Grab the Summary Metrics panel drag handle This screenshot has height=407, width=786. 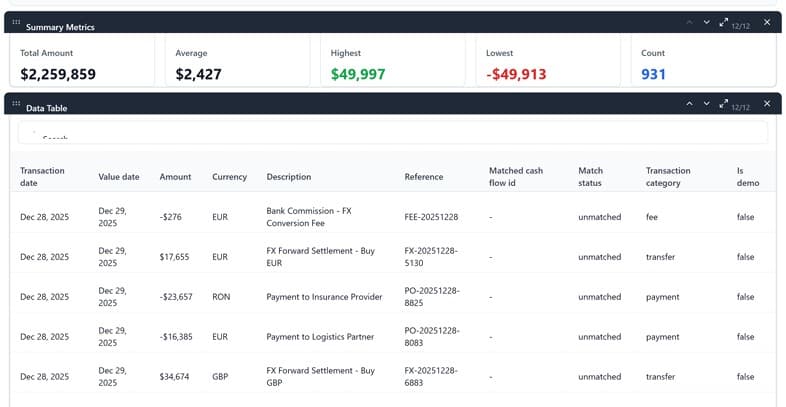click(16, 22)
